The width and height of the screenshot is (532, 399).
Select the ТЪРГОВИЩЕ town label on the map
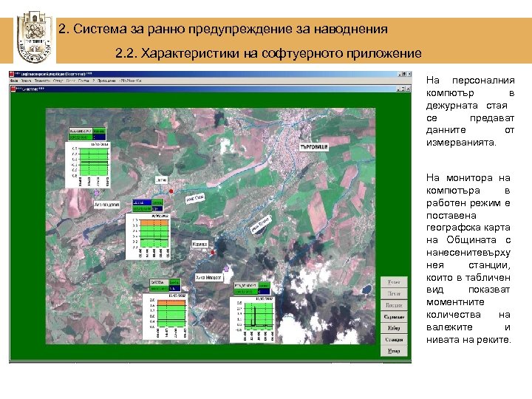coord(314,147)
